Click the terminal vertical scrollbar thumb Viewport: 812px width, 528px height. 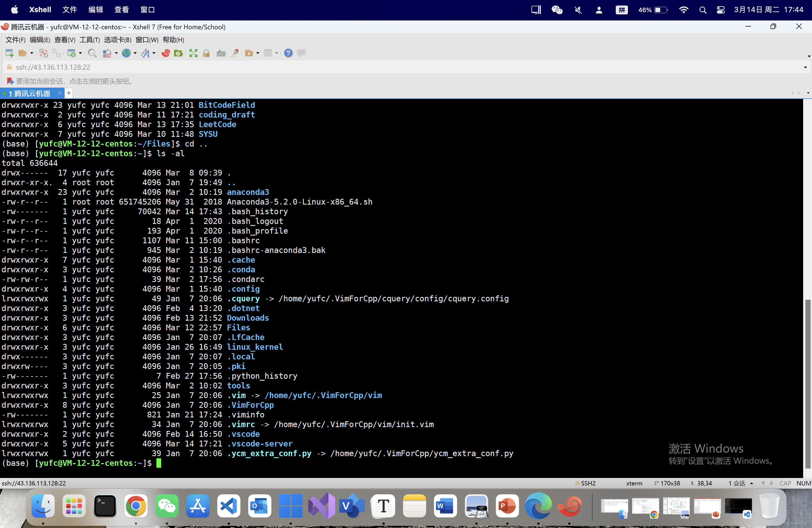808,384
